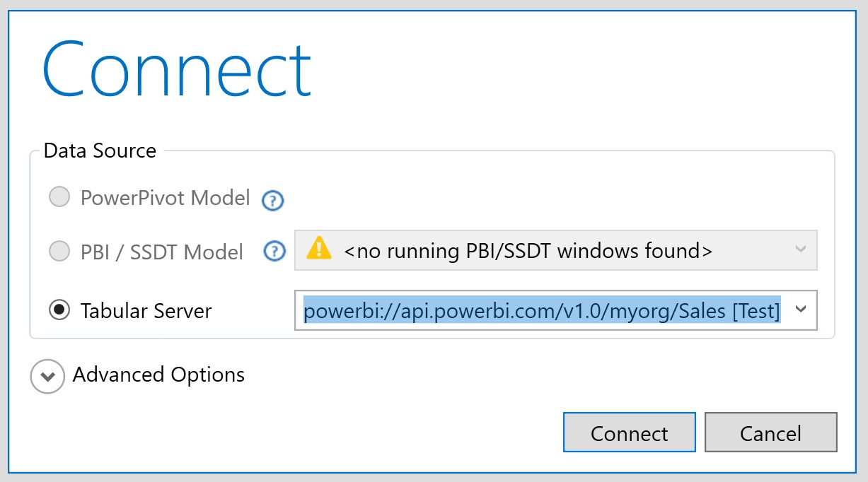Click the circled chevron icon for Advanced Options
The width and height of the screenshot is (868, 482).
[x=47, y=376]
